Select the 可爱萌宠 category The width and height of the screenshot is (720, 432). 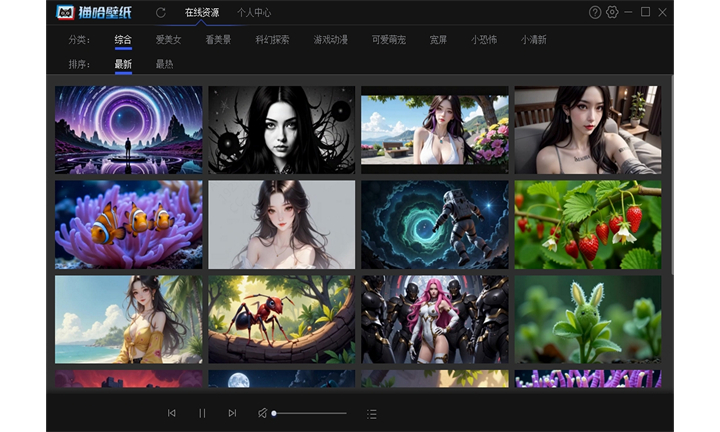(389, 40)
